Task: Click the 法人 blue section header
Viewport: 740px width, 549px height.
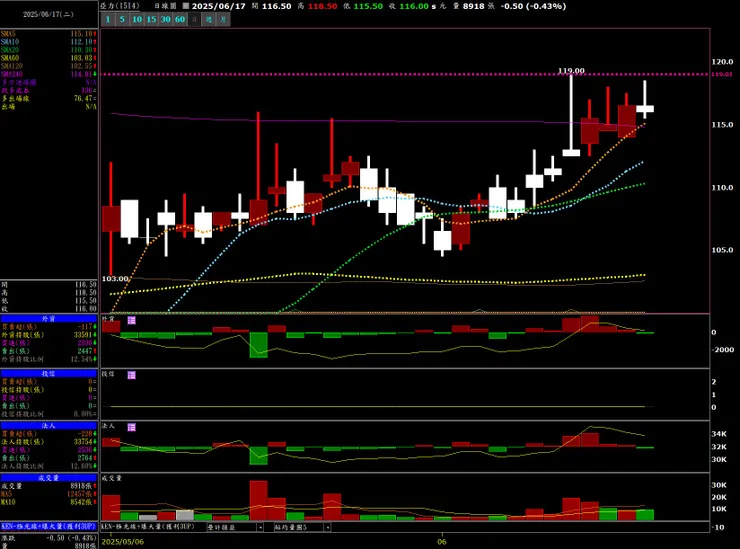Action: point(49,426)
